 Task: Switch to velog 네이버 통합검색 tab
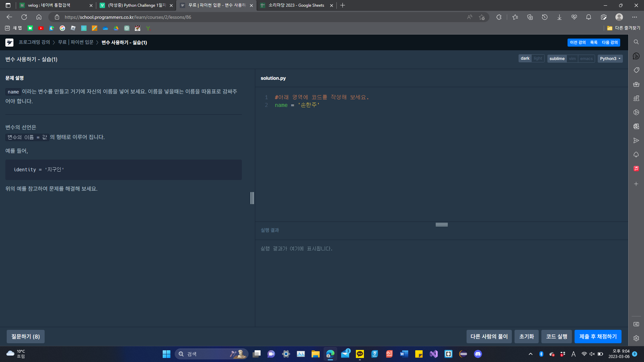click(49, 5)
